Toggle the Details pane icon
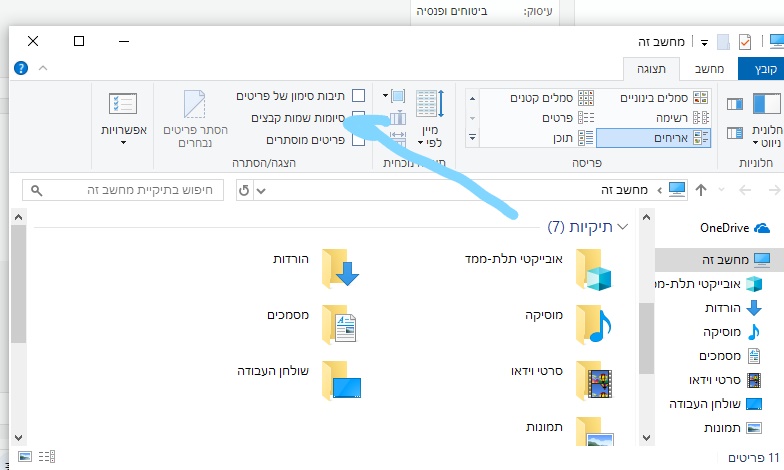Screen dimensions: 784x470 (x=734, y=133)
